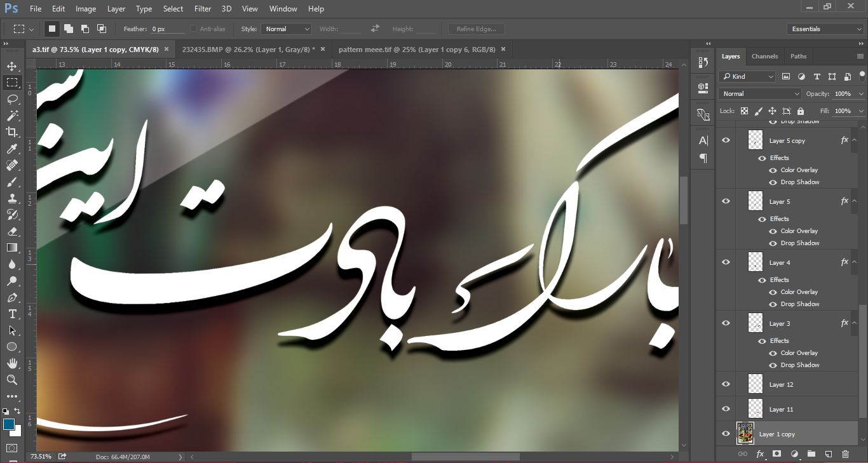Hide Layer 11 visibility eye

click(x=726, y=409)
